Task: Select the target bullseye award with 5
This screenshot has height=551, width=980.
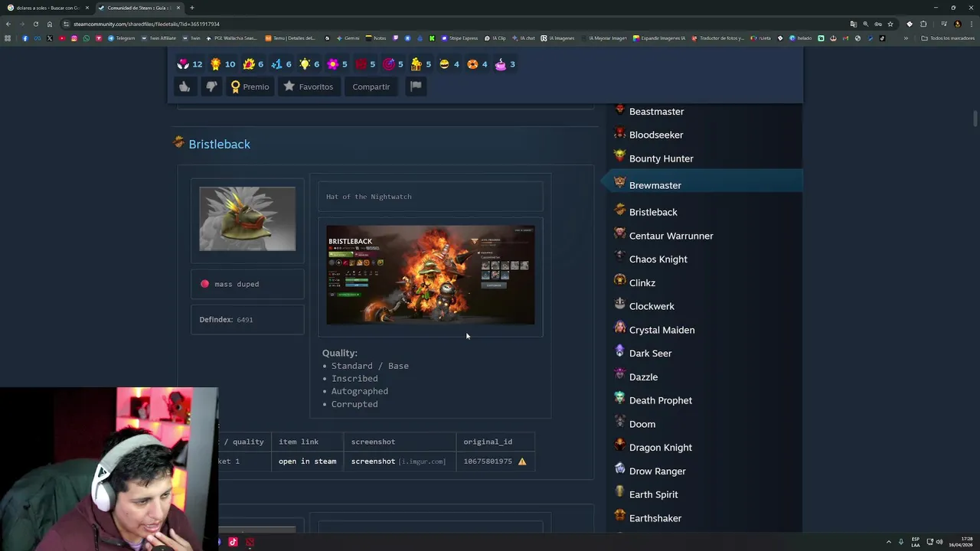Action: 394,64
